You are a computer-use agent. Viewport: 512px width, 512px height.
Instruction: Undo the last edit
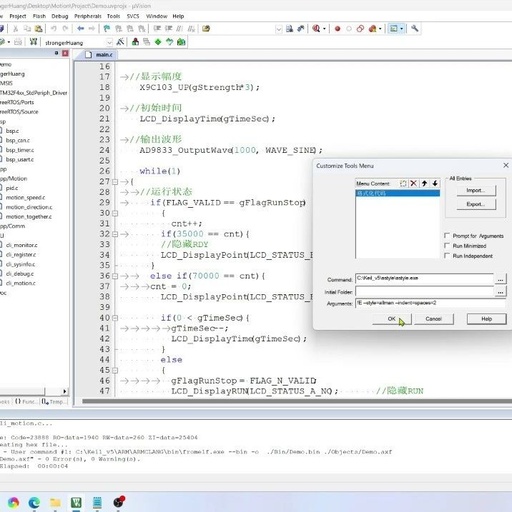pos(53,29)
